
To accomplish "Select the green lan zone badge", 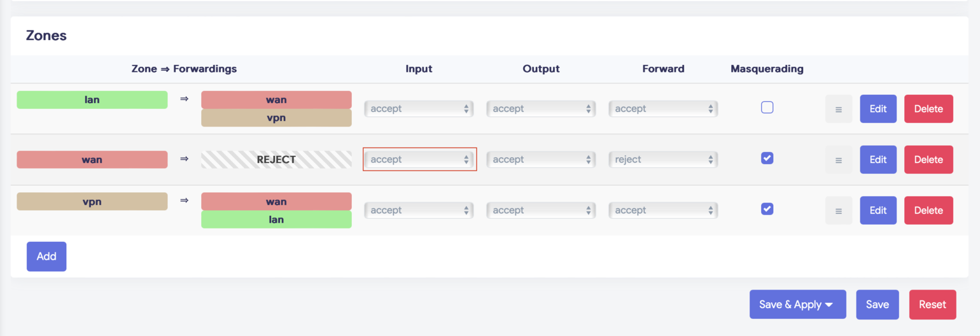I will coord(92,100).
